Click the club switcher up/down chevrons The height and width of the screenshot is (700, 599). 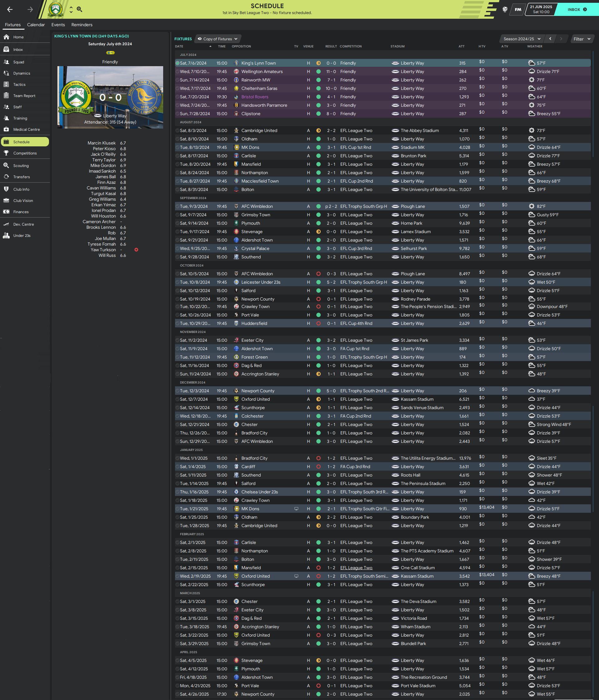71,9
